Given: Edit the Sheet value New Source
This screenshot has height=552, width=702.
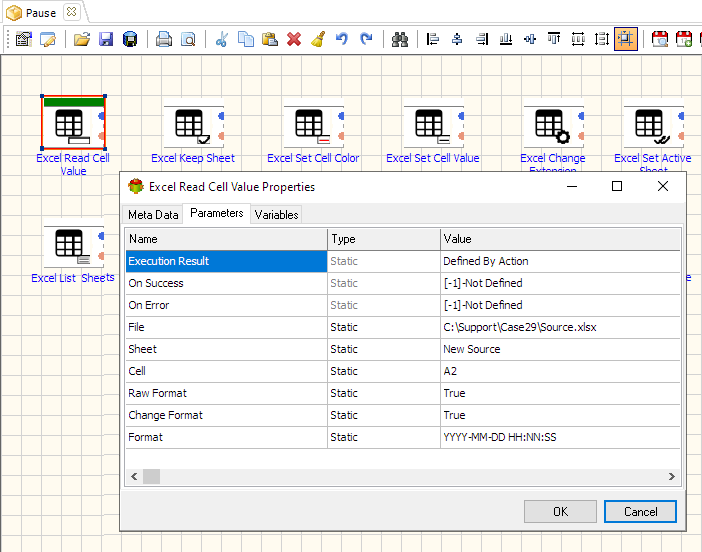Looking at the screenshot, I should click(x=561, y=349).
